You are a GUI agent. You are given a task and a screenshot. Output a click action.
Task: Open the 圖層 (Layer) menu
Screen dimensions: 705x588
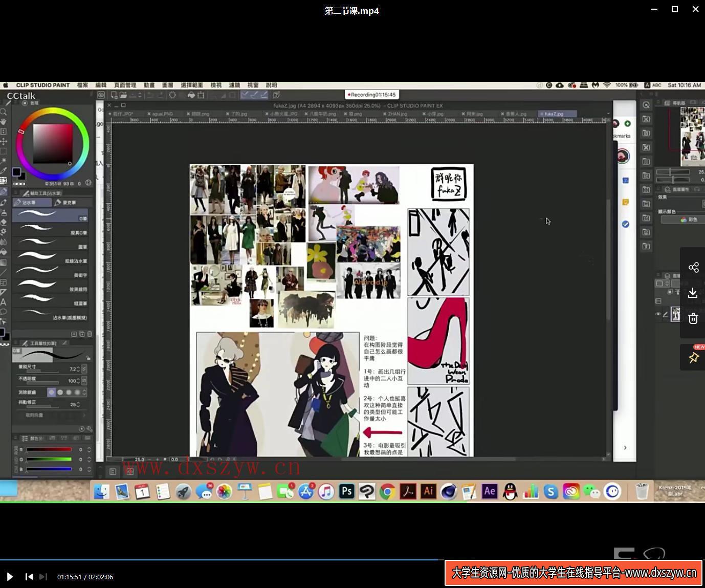pos(168,85)
